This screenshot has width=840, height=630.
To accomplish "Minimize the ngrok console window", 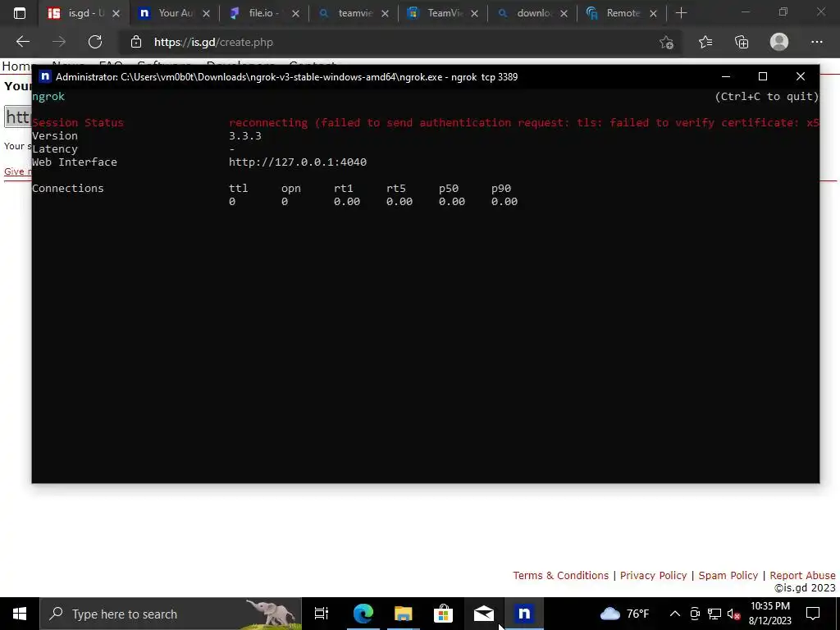I will click(x=726, y=76).
